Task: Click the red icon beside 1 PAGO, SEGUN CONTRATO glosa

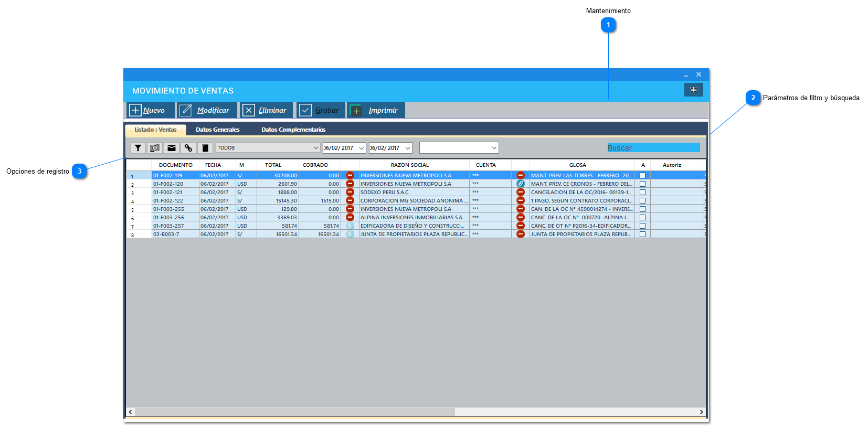Action: (x=521, y=200)
